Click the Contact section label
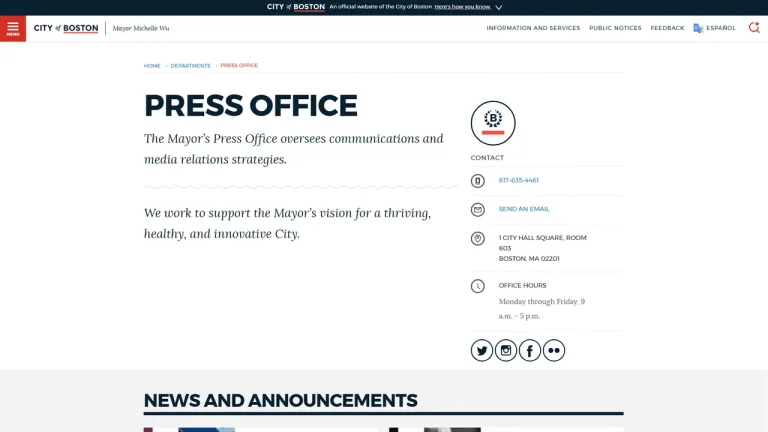 [487, 158]
